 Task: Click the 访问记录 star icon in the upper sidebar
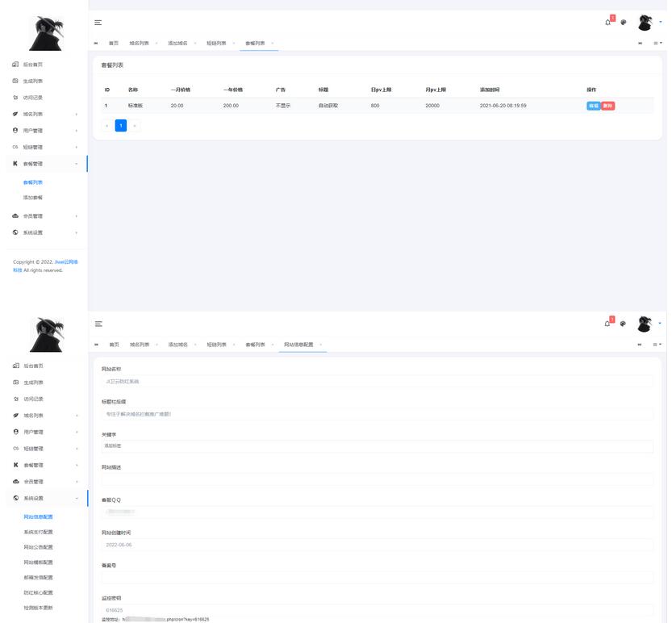coord(15,97)
